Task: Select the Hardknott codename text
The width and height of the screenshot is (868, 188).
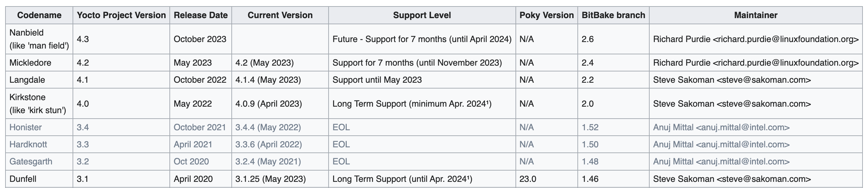Action: [28, 144]
